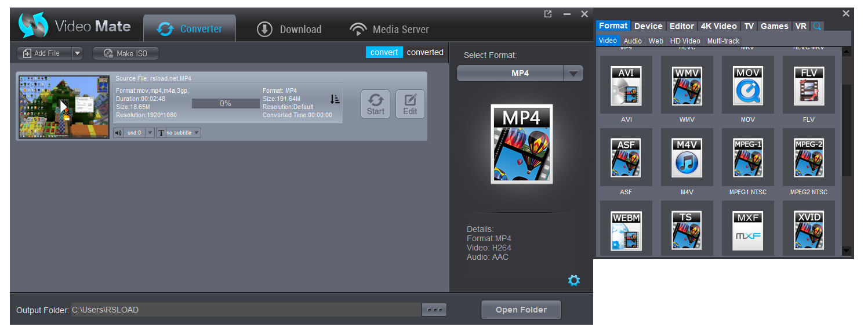This screenshot has height=334, width=868.
Task: Select the Format category tab
Action: [613, 26]
